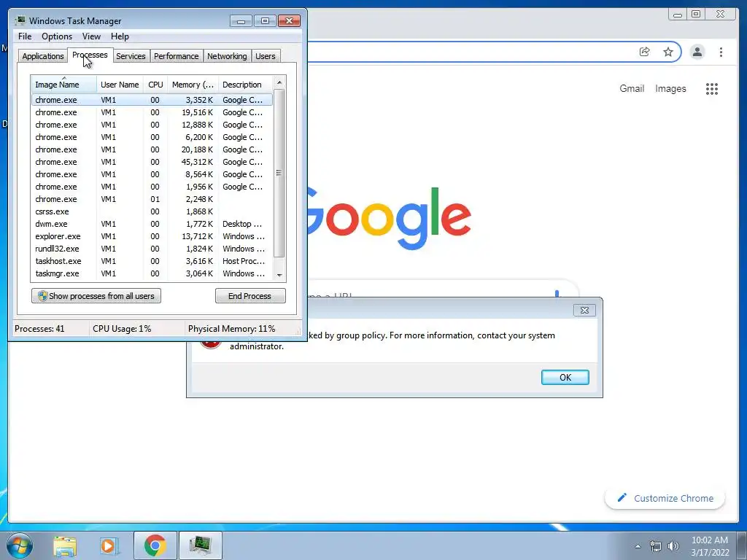This screenshot has width=747, height=560.
Task: Switch to Chrome taskbar icon
Action: 155,545
